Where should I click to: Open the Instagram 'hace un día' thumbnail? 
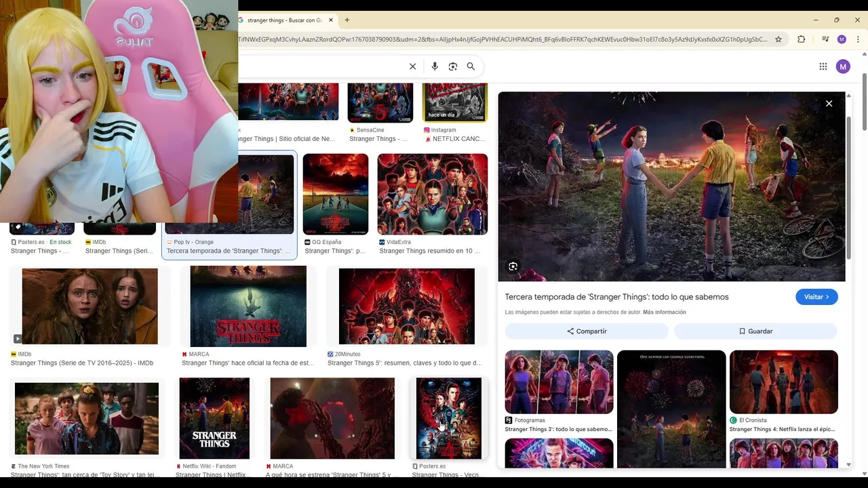pyautogui.click(x=455, y=102)
